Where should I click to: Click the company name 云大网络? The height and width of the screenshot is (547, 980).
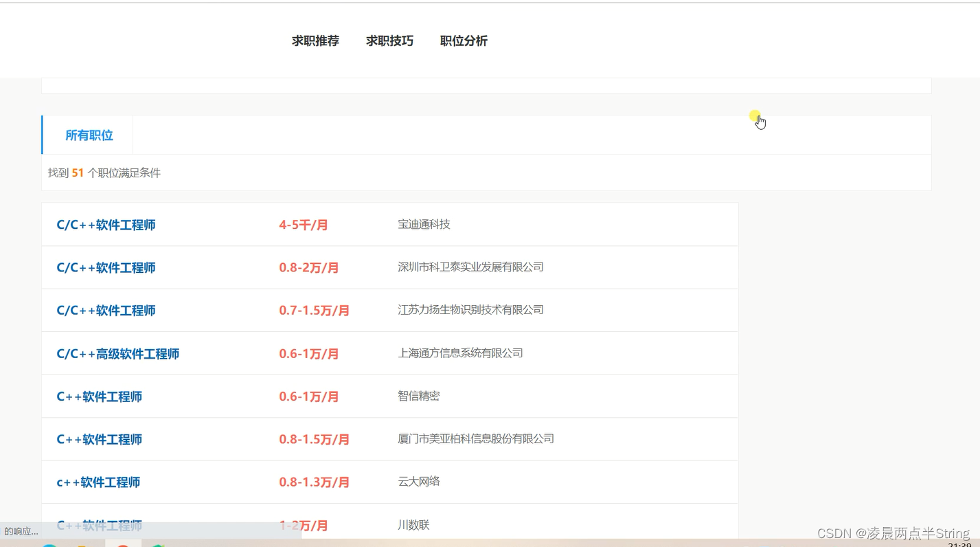coord(418,481)
